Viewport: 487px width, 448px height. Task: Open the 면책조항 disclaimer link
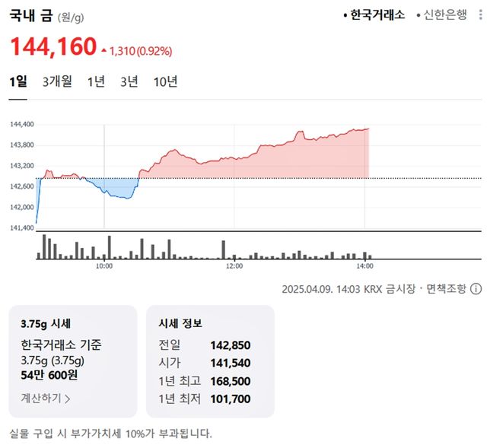coord(447,289)
